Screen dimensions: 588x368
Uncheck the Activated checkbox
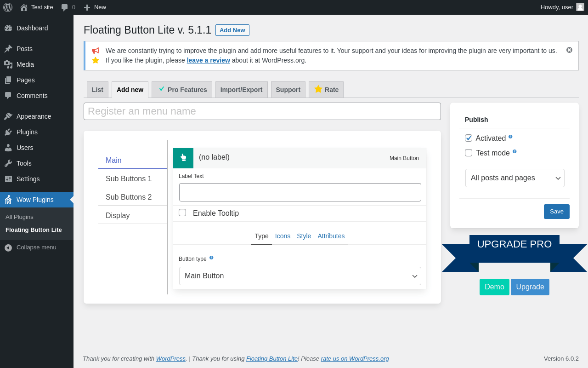469,138
